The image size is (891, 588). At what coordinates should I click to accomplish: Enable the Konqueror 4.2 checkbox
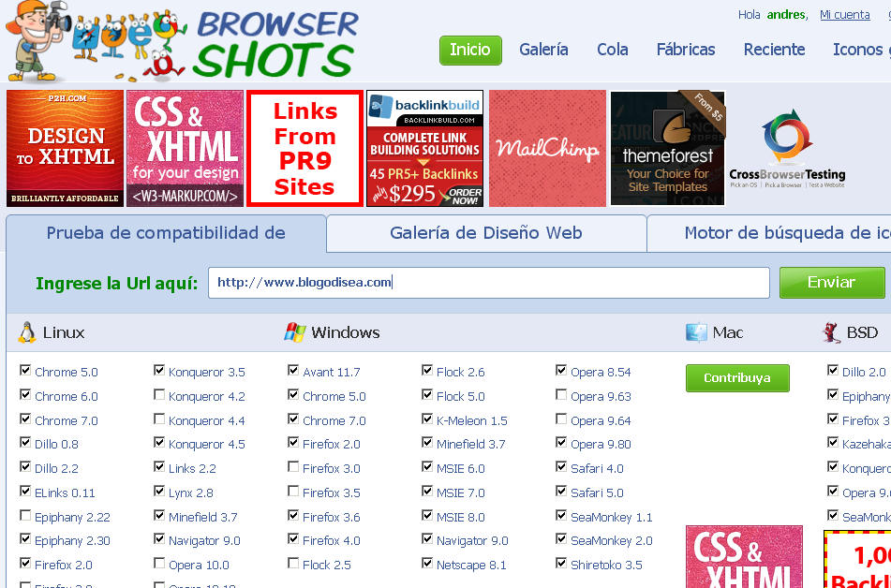click(x=159, y=395)
